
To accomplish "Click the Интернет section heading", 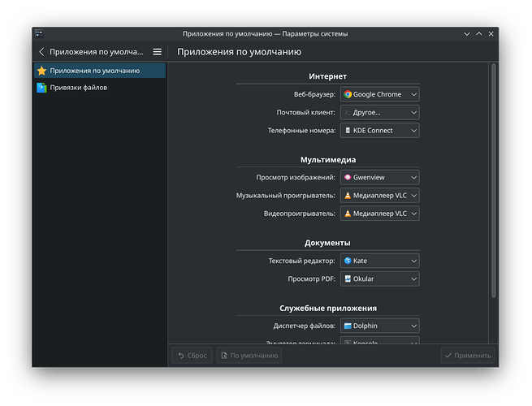I will click(327, 76).
